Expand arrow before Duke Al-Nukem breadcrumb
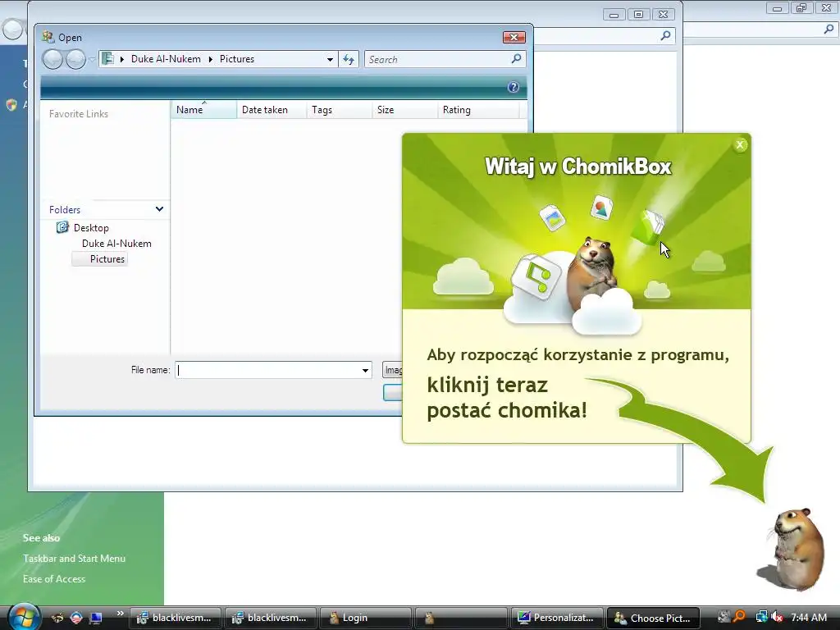840x630 pixels. coord(122,59)
